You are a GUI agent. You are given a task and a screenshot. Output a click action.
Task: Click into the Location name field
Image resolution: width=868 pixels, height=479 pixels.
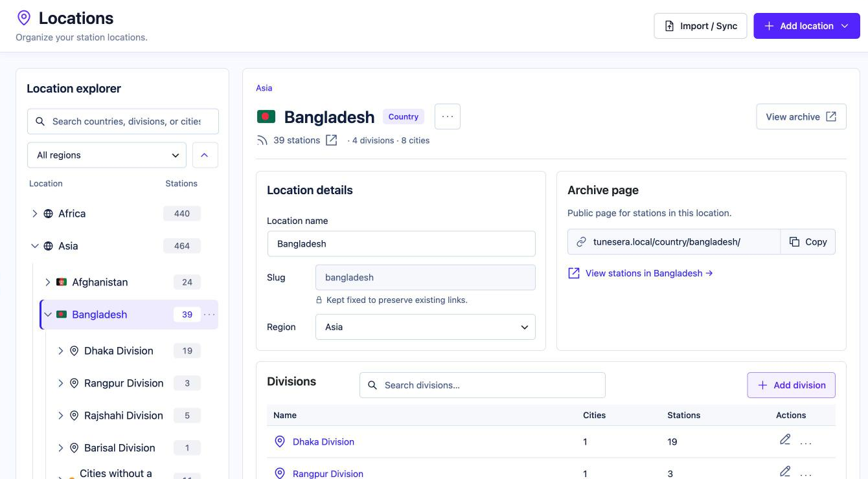(402, 244)
